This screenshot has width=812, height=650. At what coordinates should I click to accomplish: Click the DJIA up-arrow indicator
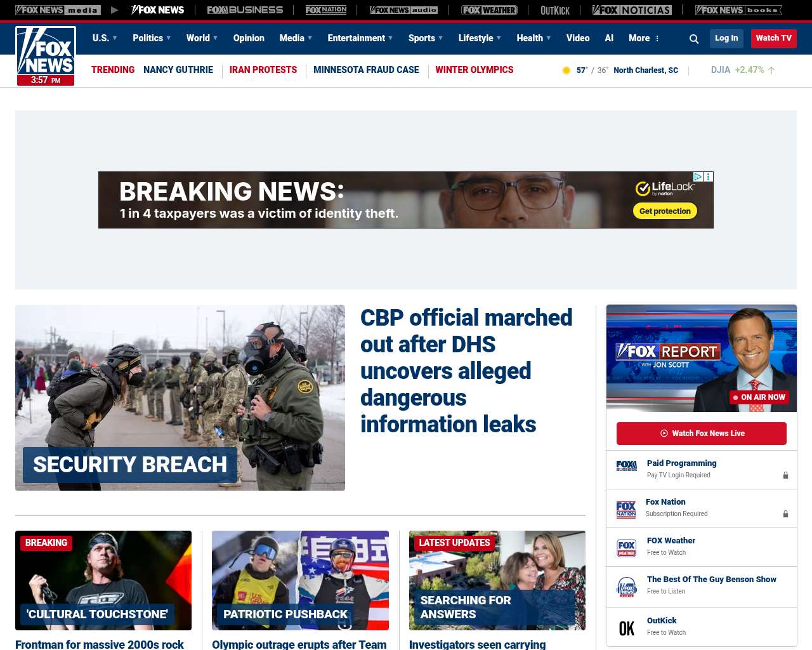(x=771, y=70)
